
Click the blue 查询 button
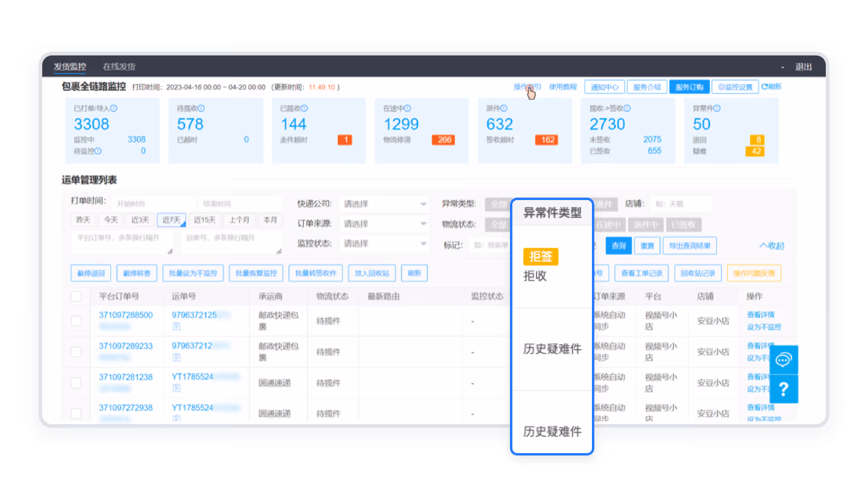click(x=618, y=246)
